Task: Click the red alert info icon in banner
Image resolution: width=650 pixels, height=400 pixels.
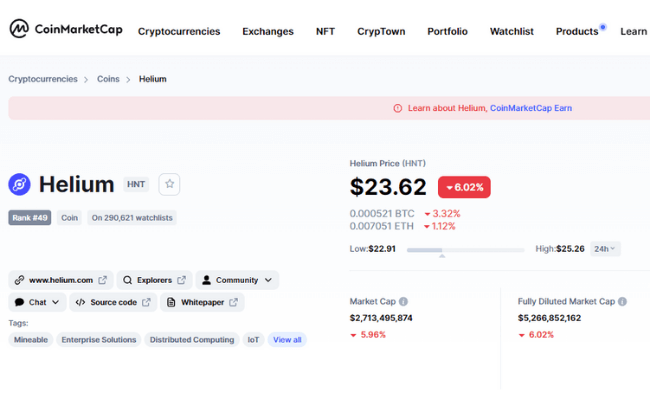Action: click(398, 108)
